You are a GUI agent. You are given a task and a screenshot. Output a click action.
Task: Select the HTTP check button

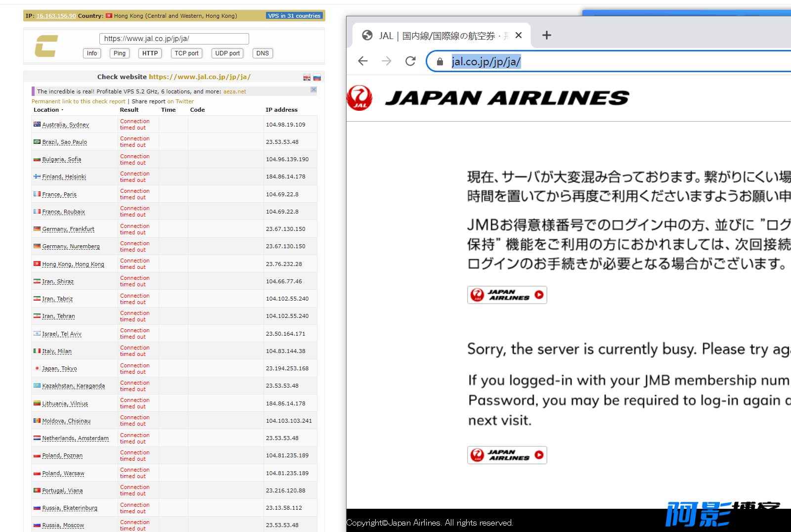[150, 53]
